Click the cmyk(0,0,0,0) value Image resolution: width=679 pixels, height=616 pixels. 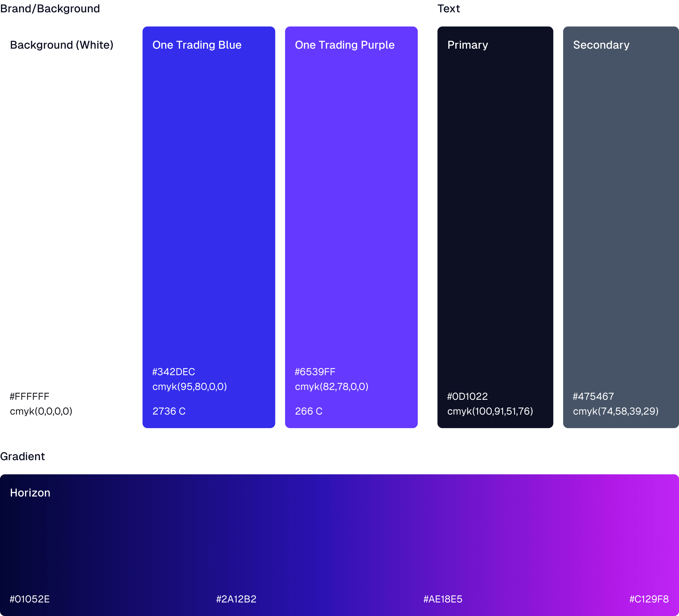pyautogui.click(x=41, y=411)
